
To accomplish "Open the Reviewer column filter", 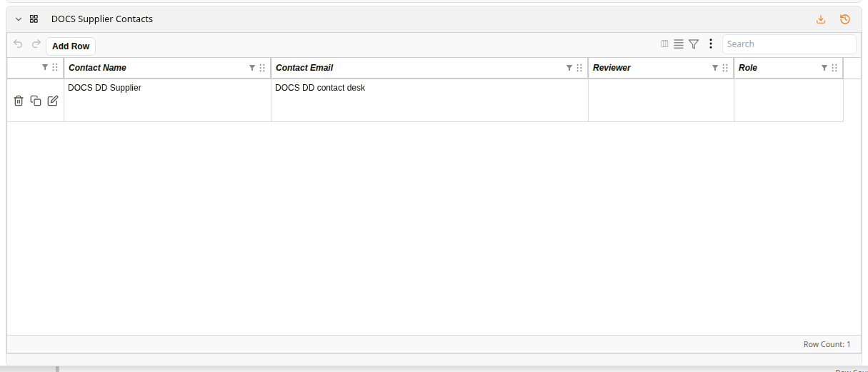I will 715,68.
